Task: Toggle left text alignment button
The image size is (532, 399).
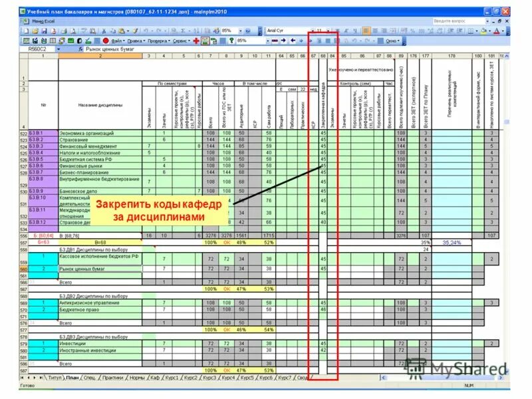Action: tap(366, 31)
